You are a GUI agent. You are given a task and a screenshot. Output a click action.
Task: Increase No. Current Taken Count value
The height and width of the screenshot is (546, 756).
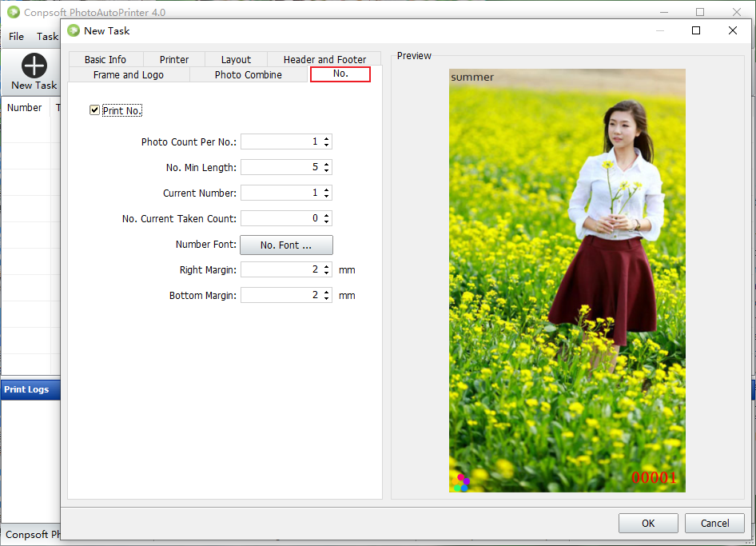click(x=326, y=215)
